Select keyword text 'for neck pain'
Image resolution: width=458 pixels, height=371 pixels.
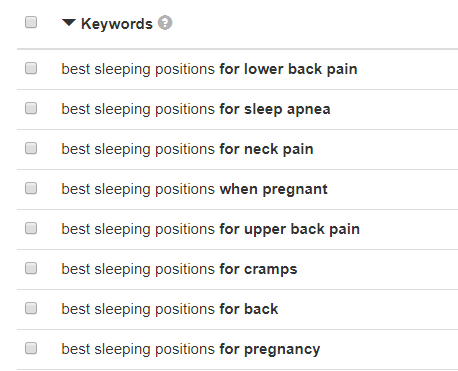(266, 149)
